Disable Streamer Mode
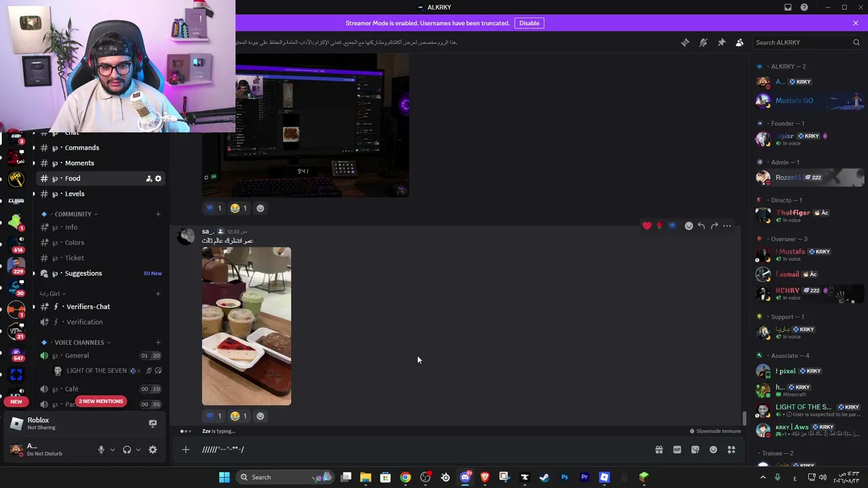The width and height of the screenshot is (868, 488). (x=529, y=23)
